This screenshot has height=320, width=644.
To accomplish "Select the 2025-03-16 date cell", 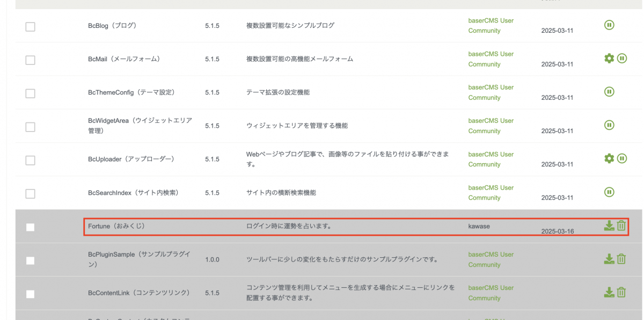I will [558, 231].
